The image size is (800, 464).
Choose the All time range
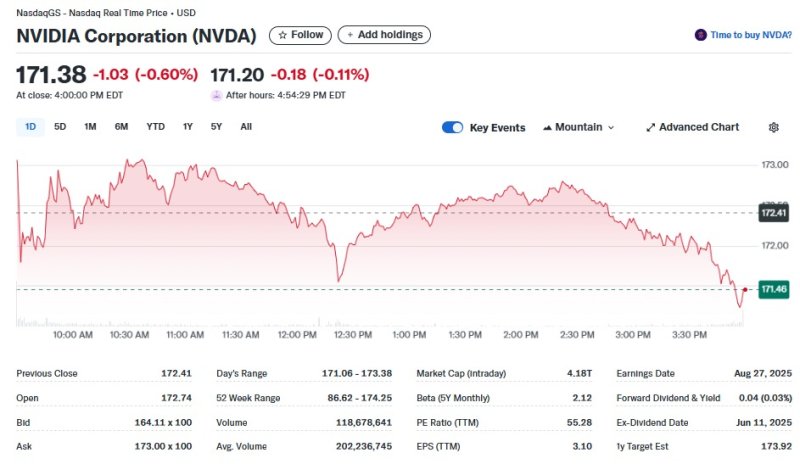click(x=246, y=127)
